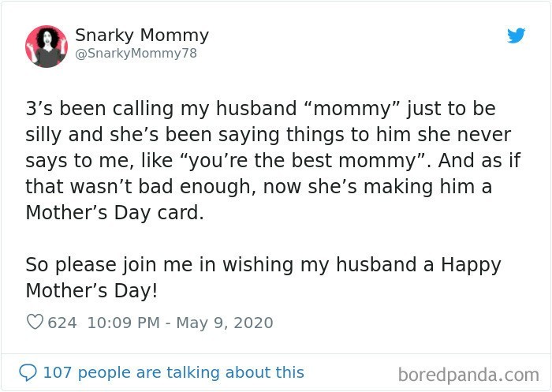This screenshot has height=392, width=552.
Task: Click the boredpanda.com watermark
Action: click(468, 375)
